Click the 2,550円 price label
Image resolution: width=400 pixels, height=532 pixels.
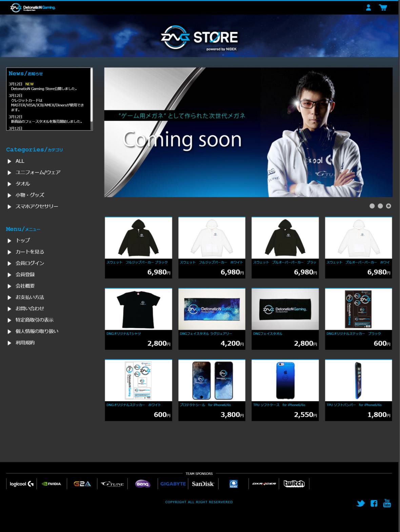click(x=305, y=415)
